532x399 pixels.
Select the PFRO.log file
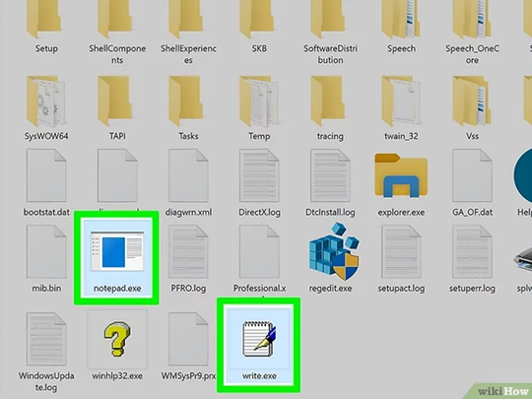[x=188, y=251]
